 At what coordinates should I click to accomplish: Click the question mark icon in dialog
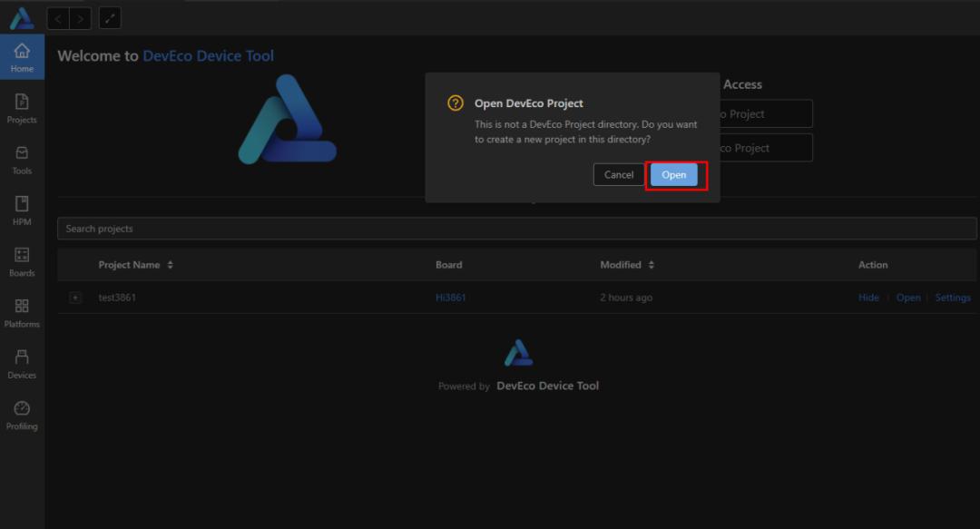point(456,103)
